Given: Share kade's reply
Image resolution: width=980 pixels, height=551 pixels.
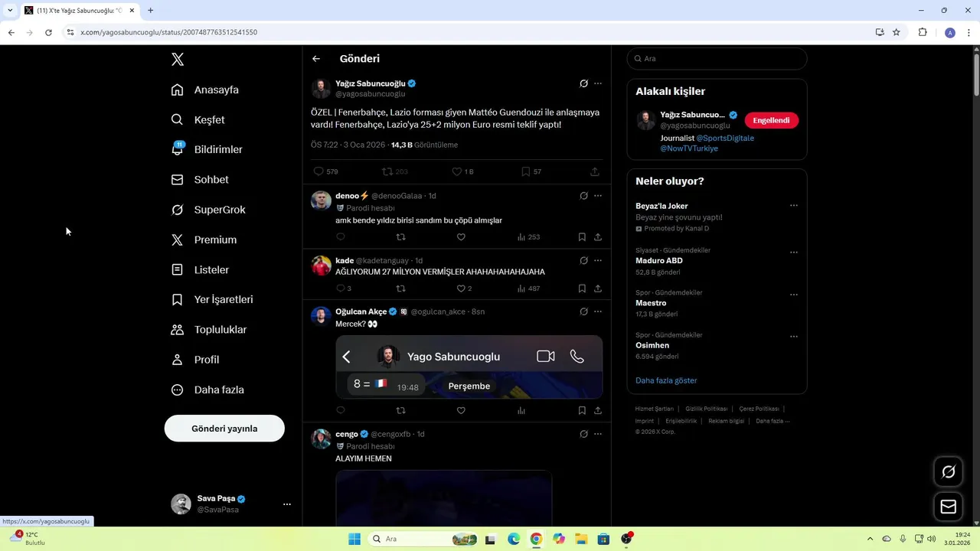Looking at the screenshot, I should pos(598,289).
